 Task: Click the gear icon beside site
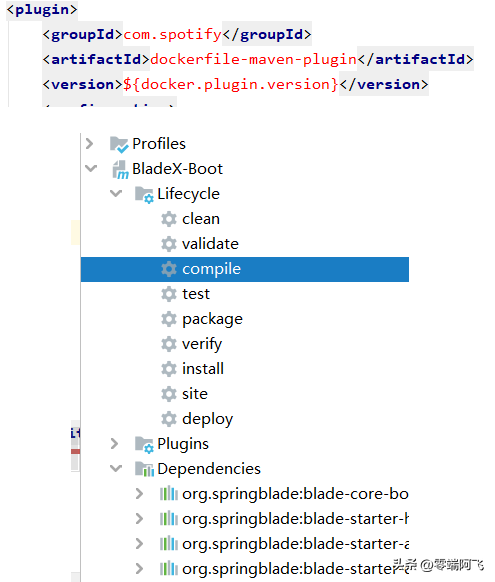[x=169, y=394]
